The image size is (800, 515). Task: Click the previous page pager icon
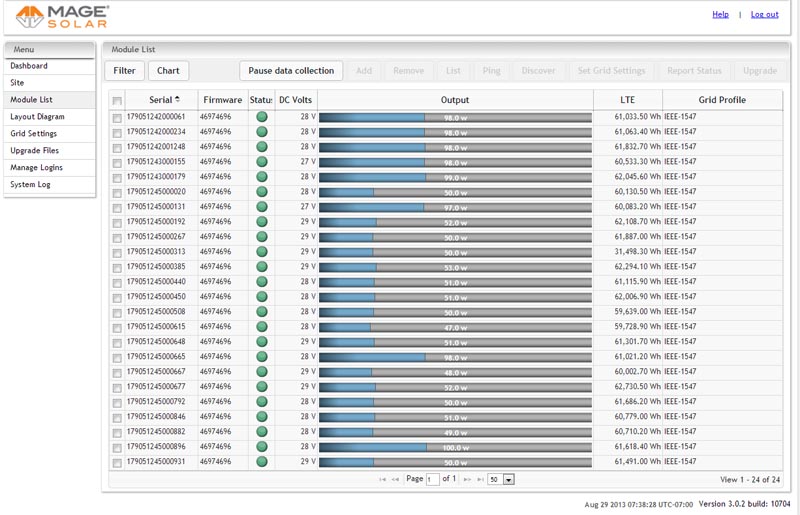[396, 480]
